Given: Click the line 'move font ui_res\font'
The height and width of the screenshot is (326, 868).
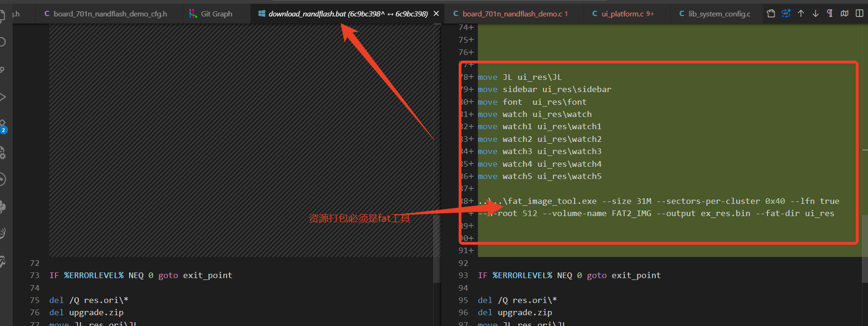Looking at the screenshot, I should coord(532,102).
